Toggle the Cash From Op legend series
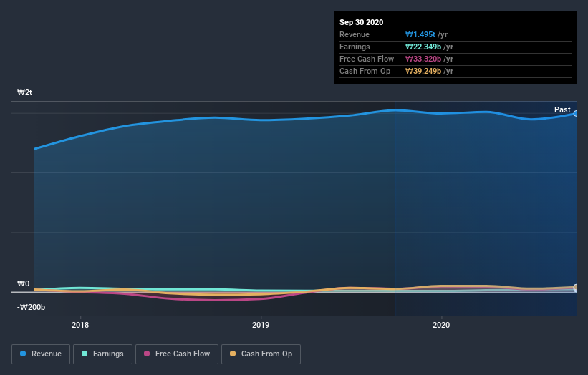588x375 pixels. pyautogui.click(x=261, y=354)
